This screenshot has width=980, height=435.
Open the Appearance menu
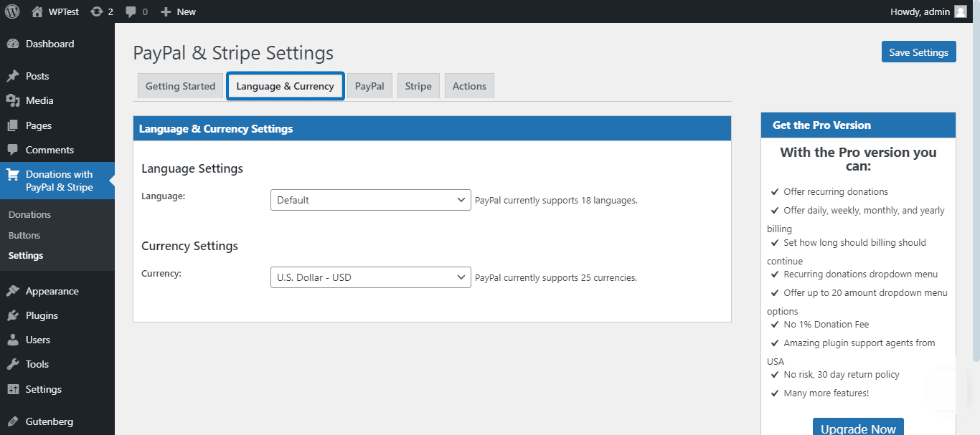[x=57, y=291]
